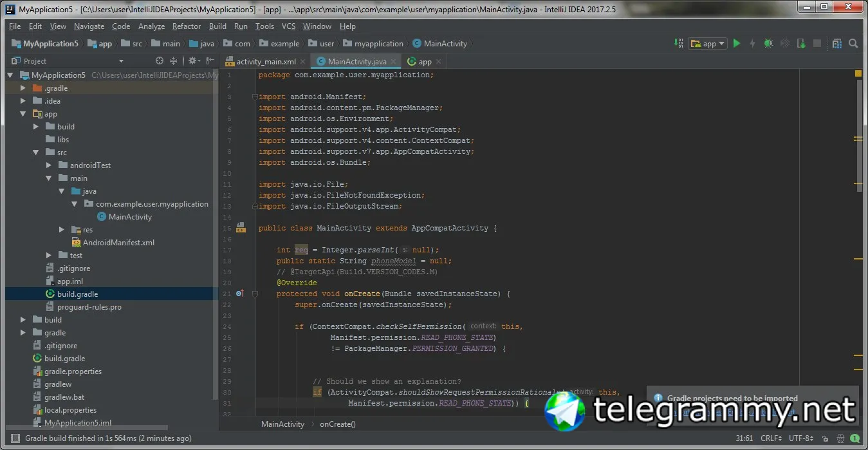Viewport: 868px width, 450px height.
Task: Close the app editor tab
Action: 439,62
